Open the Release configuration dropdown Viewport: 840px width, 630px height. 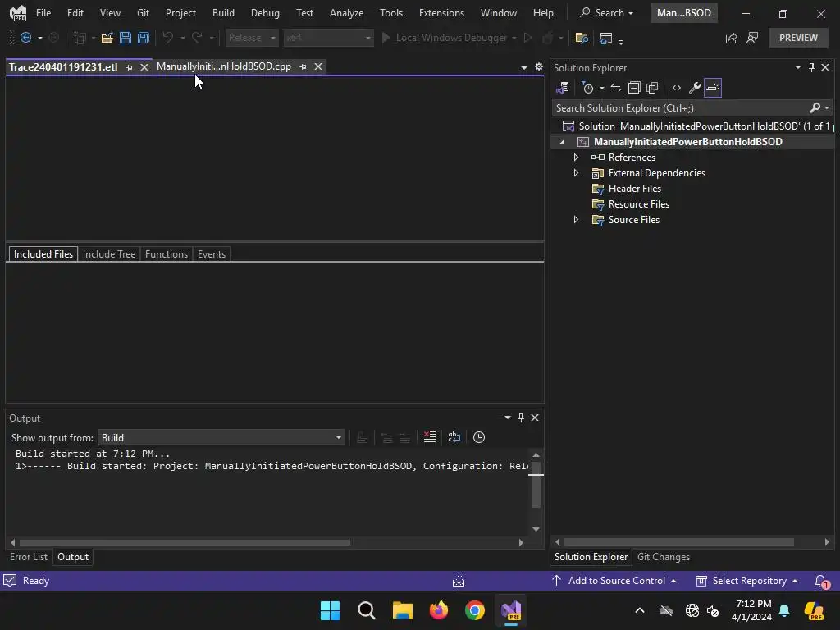(x=252, y=38)
